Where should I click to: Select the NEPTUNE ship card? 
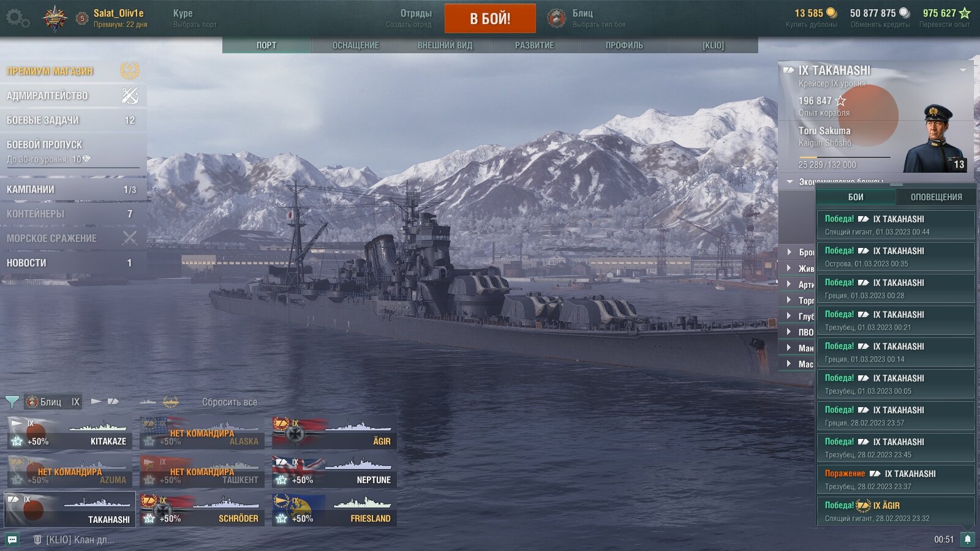coord(334,471)
